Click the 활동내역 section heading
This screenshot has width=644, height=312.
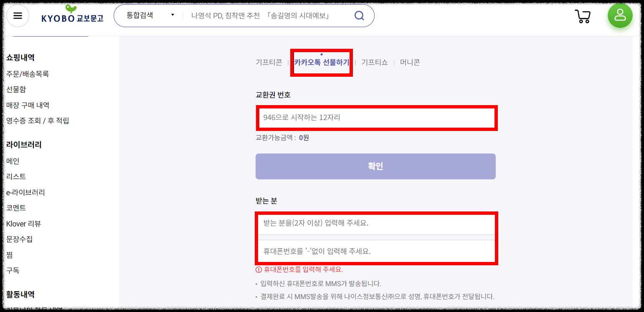[20, 294]
